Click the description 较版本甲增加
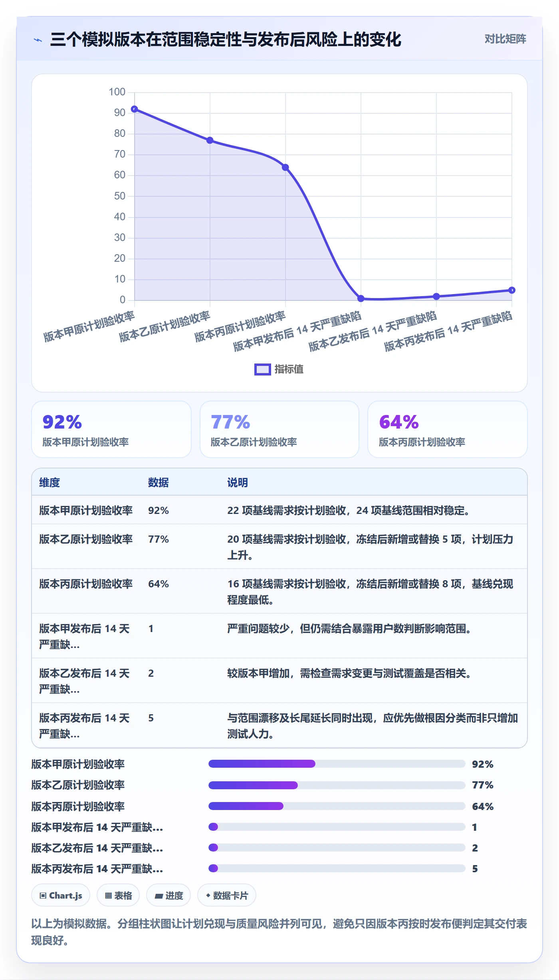559x980 pixels. [x=349, y=673]
